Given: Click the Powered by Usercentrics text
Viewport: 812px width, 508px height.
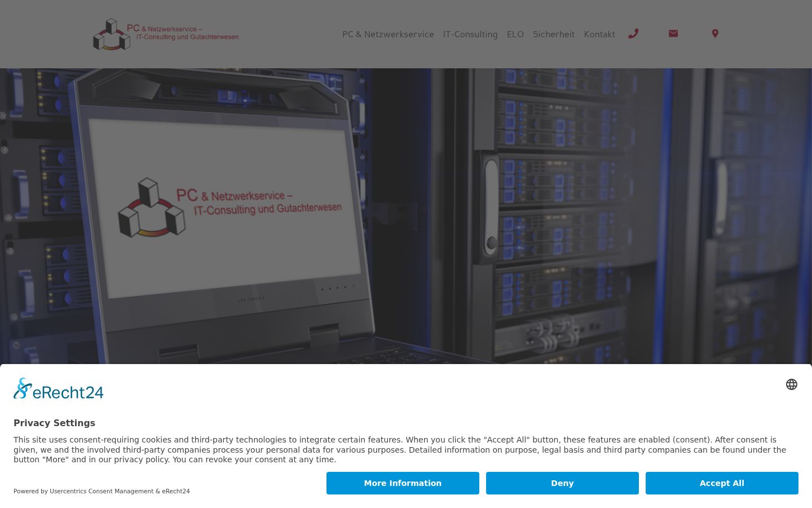Looking at the screenshot, I should point(101,491).
